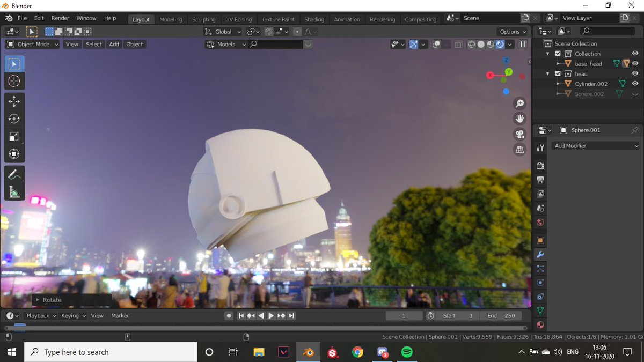Open the Material Properties tab
The width and height of the screenshot is (644, 362).
(x=540, y=324)
